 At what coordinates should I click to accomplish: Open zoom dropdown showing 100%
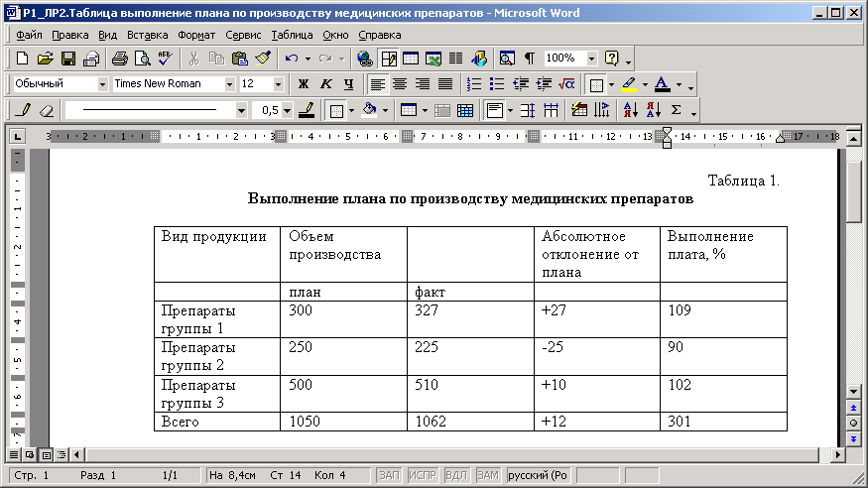point(592,59)
